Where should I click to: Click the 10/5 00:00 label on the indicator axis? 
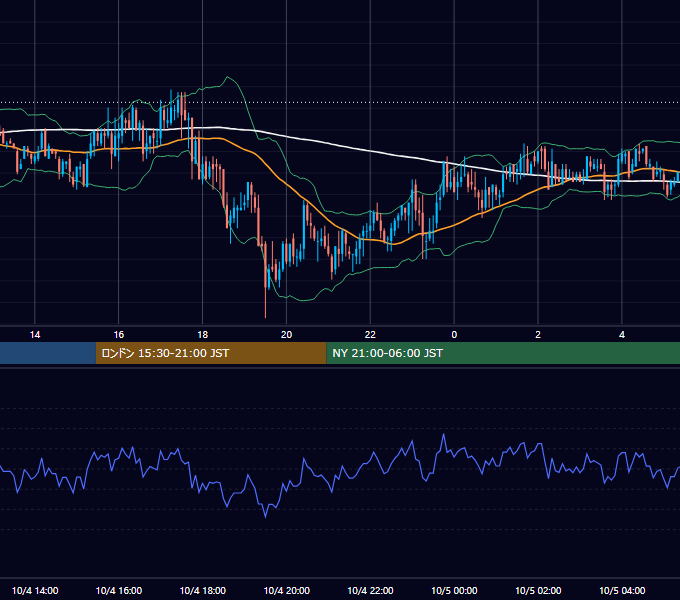tap(454, 590)
